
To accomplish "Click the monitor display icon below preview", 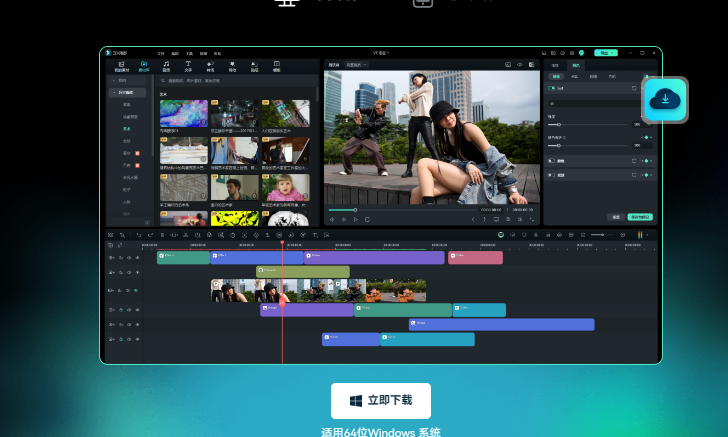I will click(496, 220).
